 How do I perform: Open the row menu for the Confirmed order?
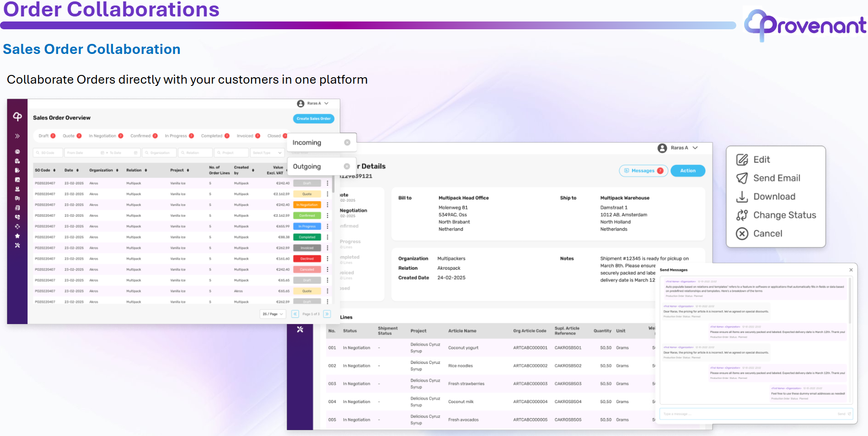tap(327, 216)
